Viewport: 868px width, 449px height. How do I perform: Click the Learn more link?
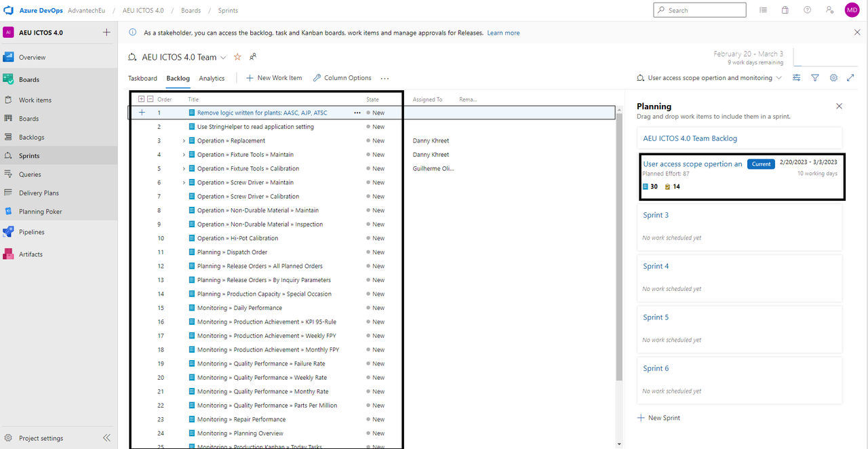(503, 33)
